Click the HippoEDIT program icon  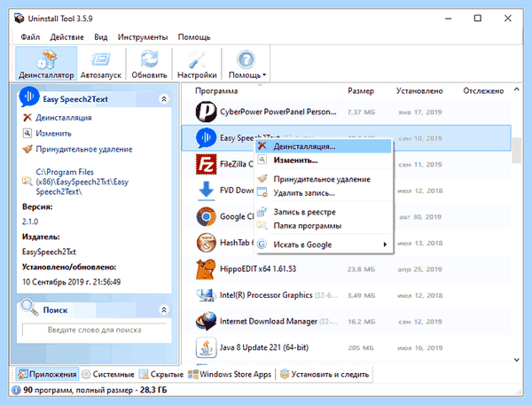pyautogui.click(x=206, y=269)
